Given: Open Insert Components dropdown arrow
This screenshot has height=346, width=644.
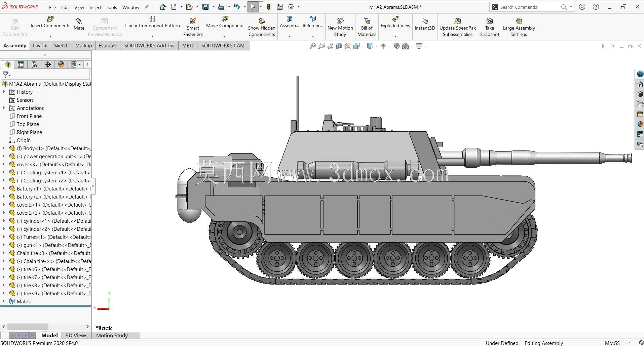Looking at the screenshot, I should pyautogui.click(x=50, y=36).
